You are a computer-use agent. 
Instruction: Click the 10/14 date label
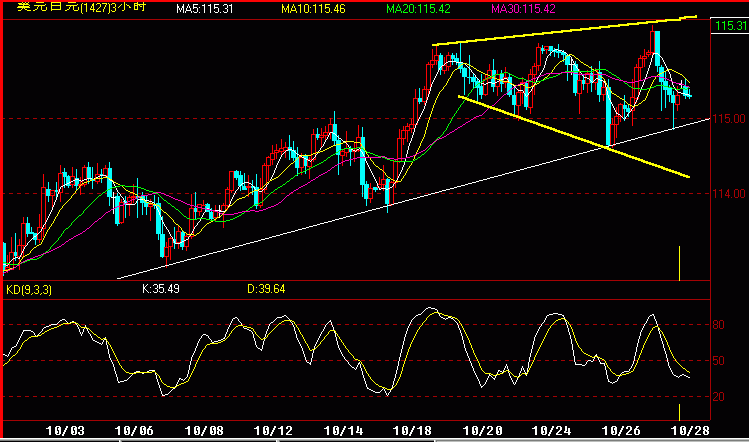pyautogui.click(x=343, y=431)
